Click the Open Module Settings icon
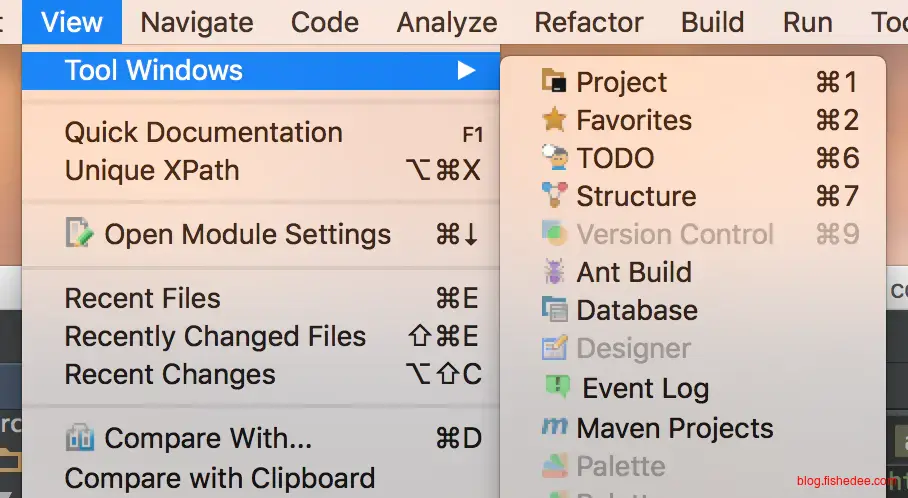The width and height of the screenshot is (908, 498). (79, 234)
